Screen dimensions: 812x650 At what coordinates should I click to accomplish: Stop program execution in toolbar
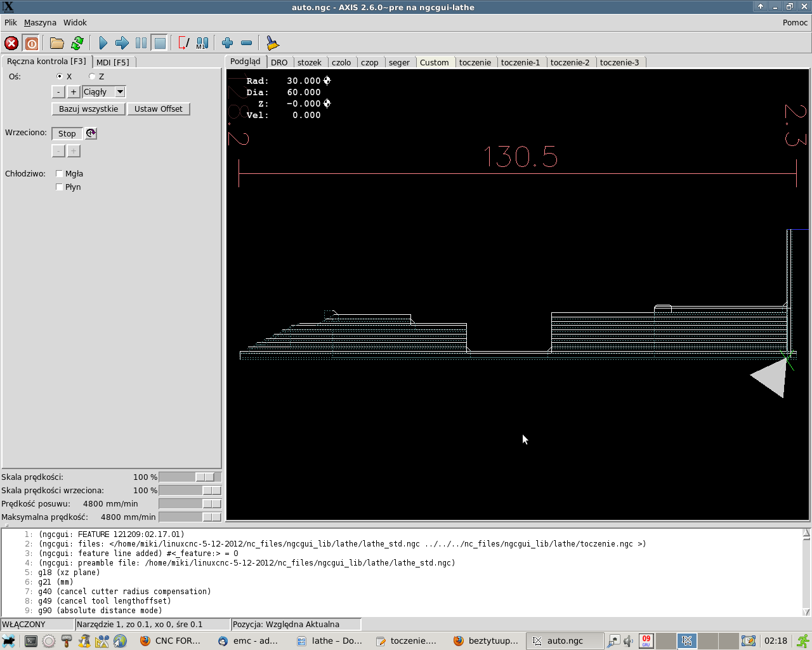(x=160, y=43)
